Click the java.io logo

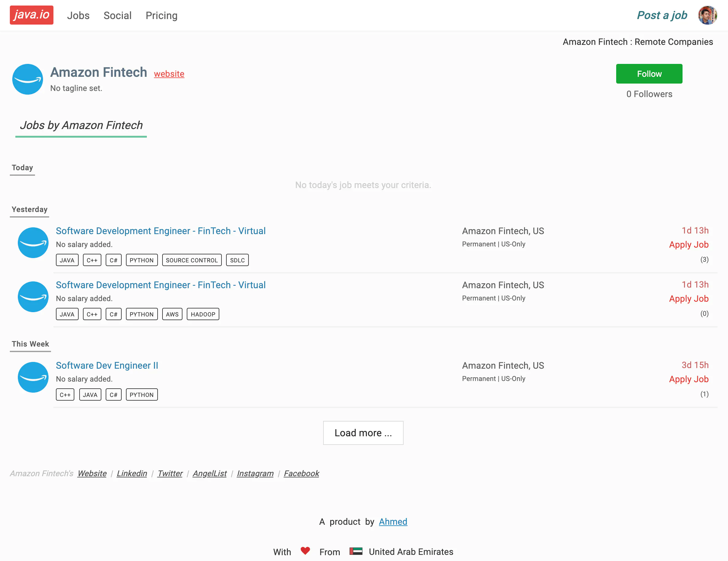[31, 15]
